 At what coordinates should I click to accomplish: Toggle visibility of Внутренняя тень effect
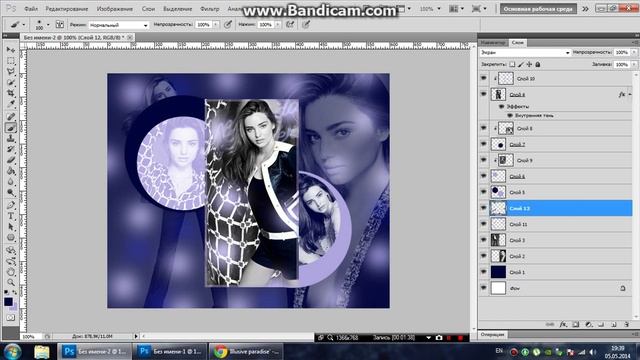[510, 116]
